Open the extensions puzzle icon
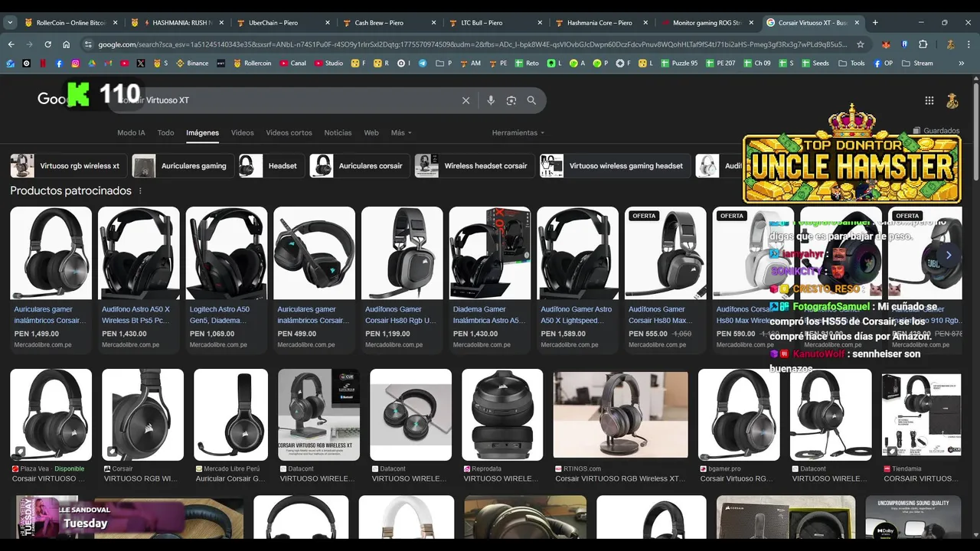 coord(923,44)
